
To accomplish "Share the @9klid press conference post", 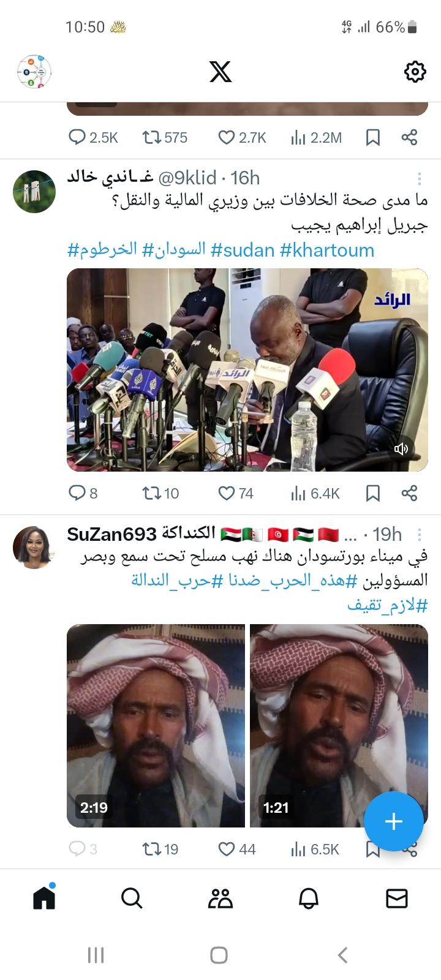I will (x=410, y=493).
